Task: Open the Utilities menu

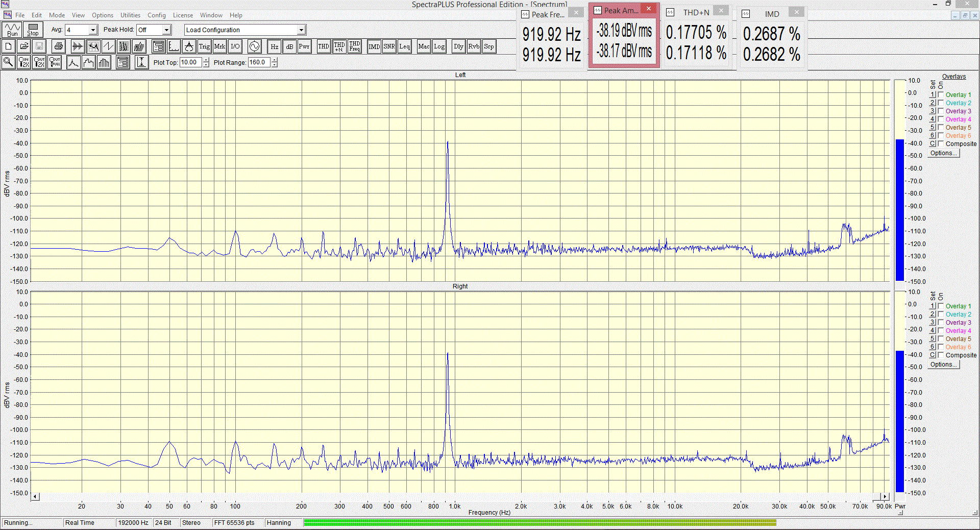Action: (x=130, y=15)
